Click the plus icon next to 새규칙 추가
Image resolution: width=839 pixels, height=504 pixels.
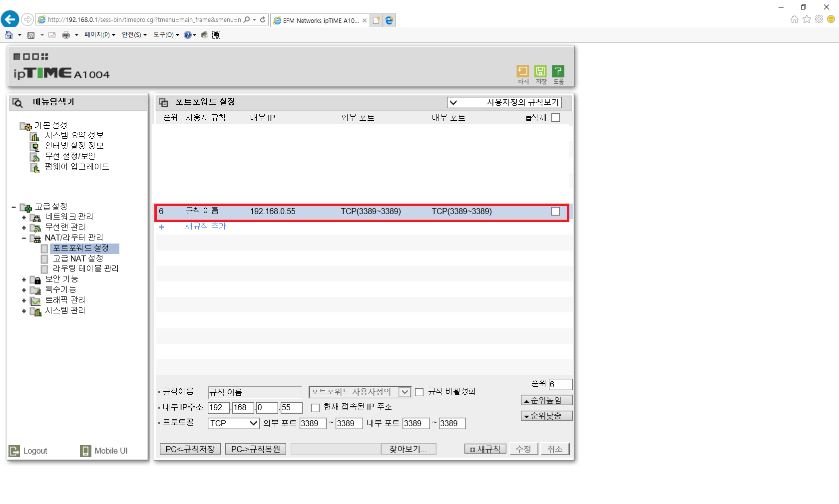[x=161, y=227]
